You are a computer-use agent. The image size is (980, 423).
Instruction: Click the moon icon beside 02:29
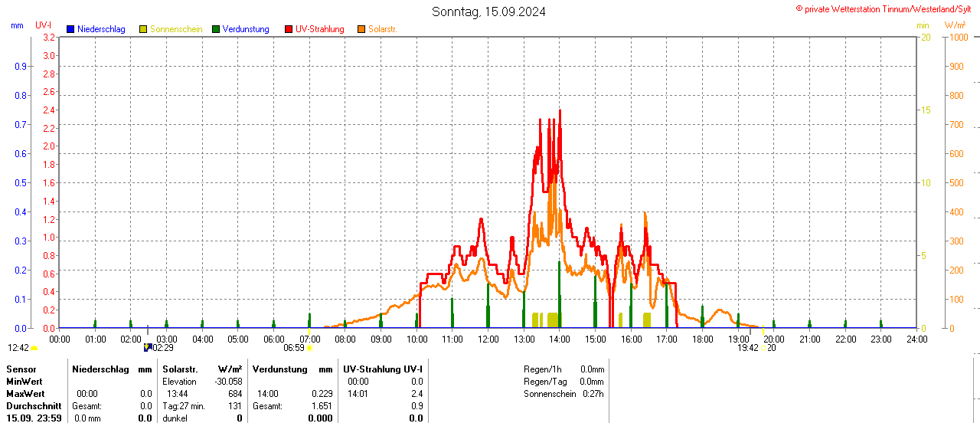coord(148,348)
